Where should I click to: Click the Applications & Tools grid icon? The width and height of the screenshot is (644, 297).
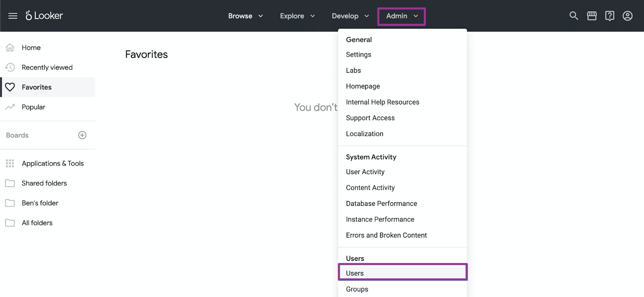pyautogui.click(x=10, y=164)
